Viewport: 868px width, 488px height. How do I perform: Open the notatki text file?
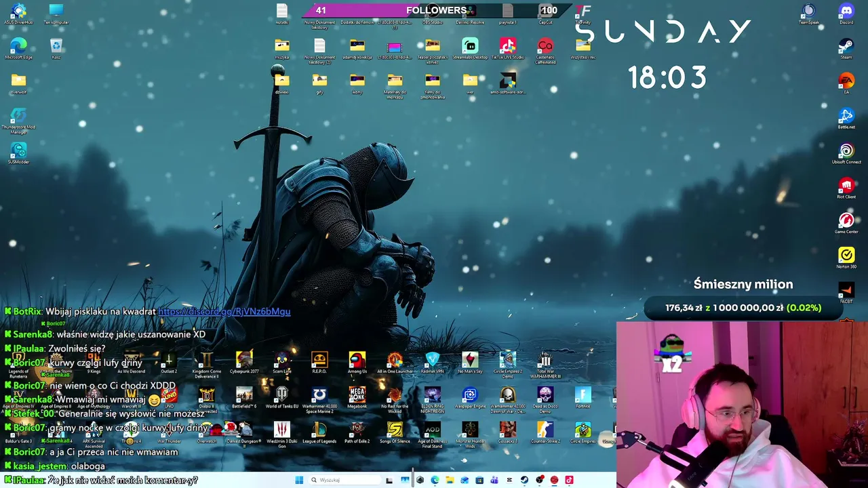[282, 13]
